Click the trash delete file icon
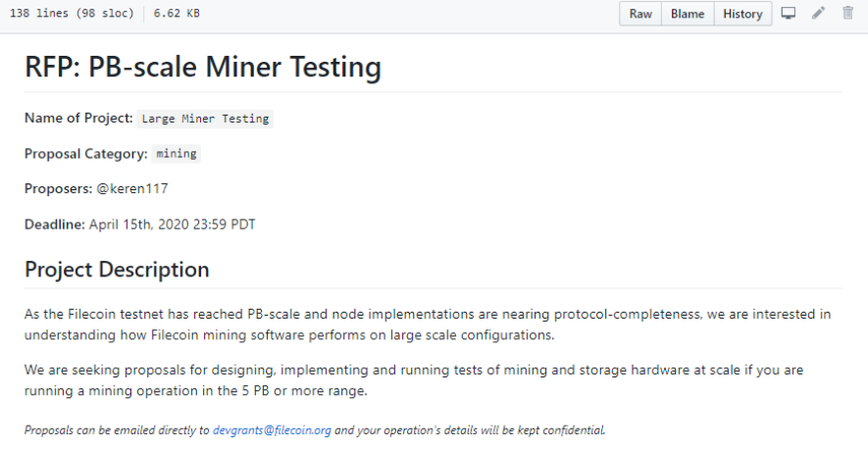Screen dimensions: 868x450 pyautogui.click(x=847, y=13)
